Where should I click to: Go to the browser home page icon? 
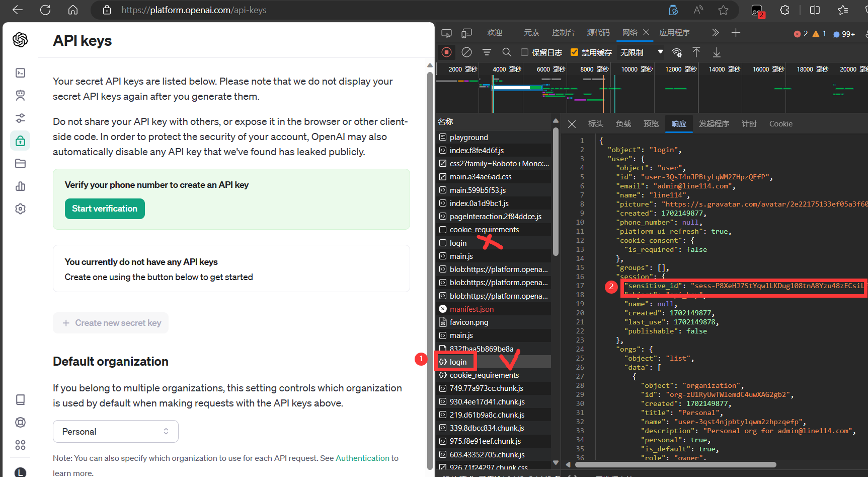coord(73,10)
